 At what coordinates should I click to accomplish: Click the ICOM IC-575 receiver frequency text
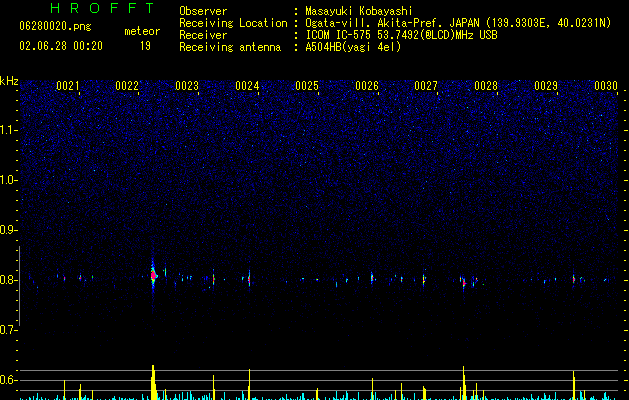(401, 35)
